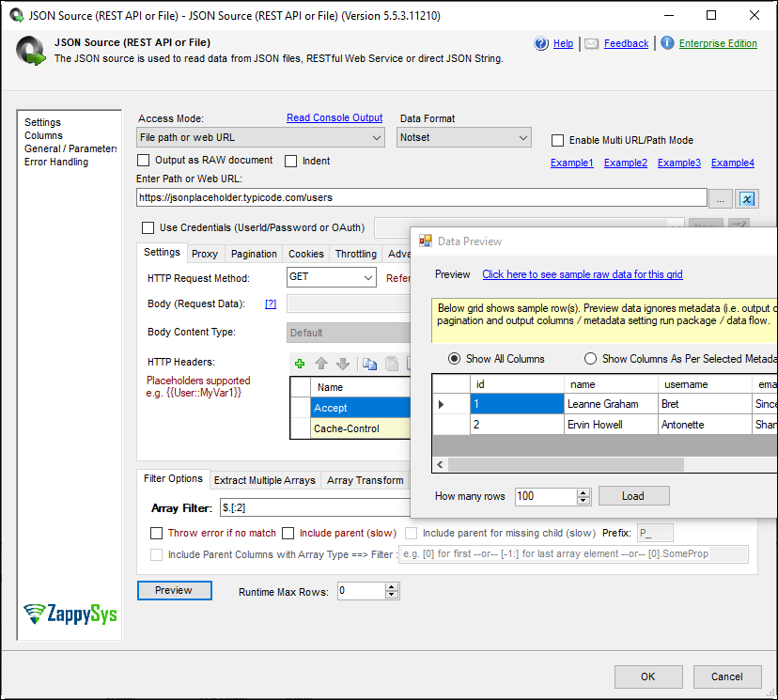The image size is (778, 700).
Task: Switch to the Pagination tab
Action: tap(254, 254)
